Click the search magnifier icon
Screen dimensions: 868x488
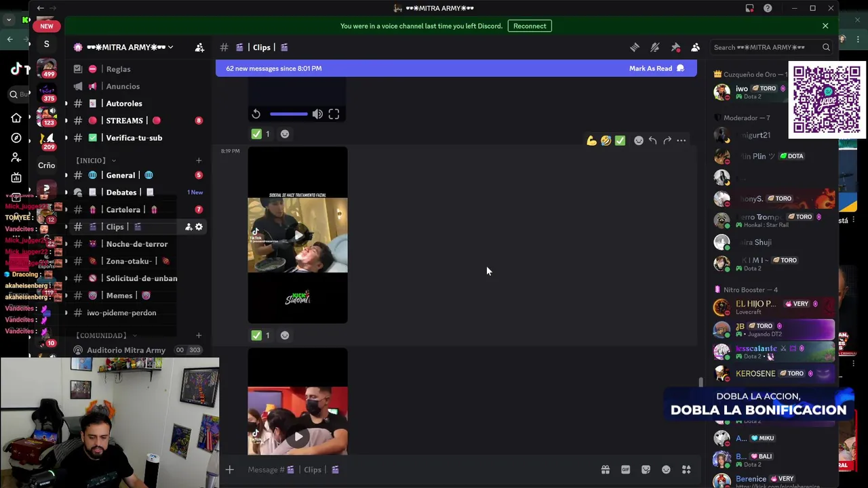pos(826,47)
